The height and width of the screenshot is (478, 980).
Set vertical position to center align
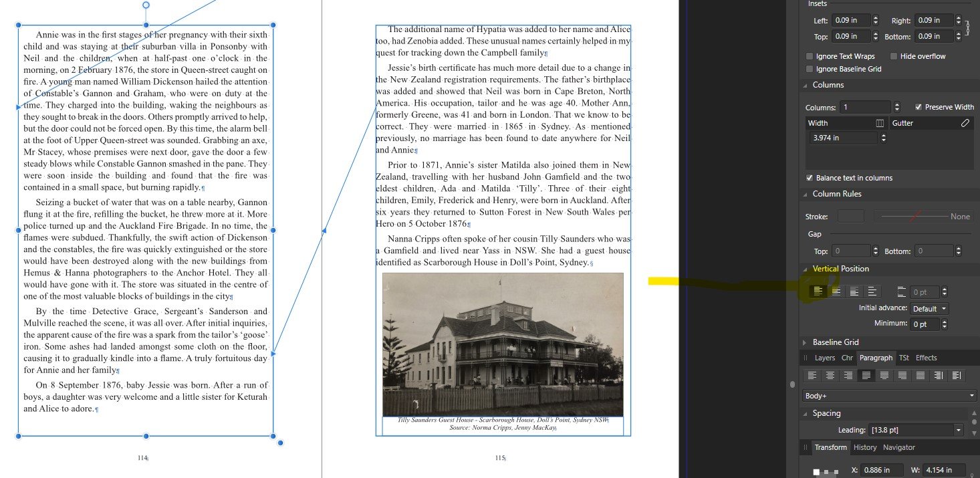[x=836, y=291]
